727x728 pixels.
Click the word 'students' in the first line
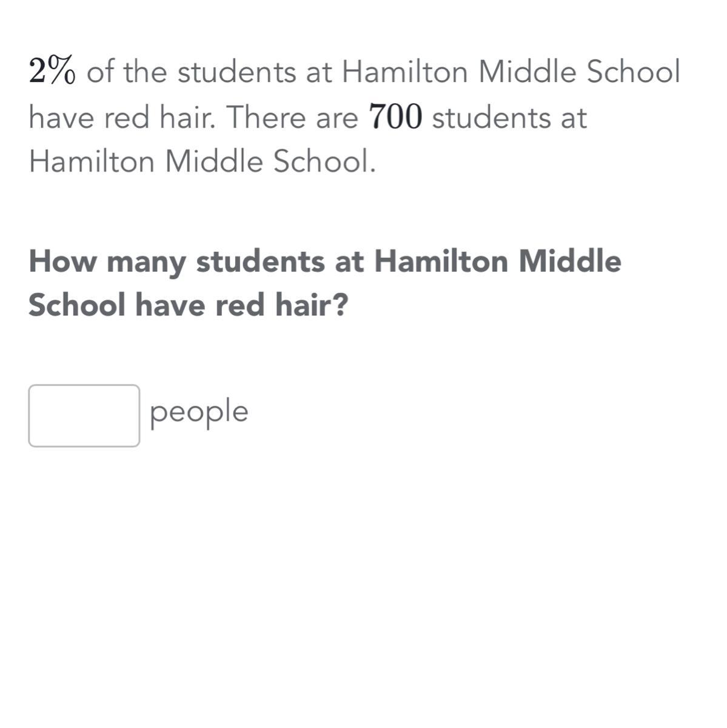[x=237, y=72]
